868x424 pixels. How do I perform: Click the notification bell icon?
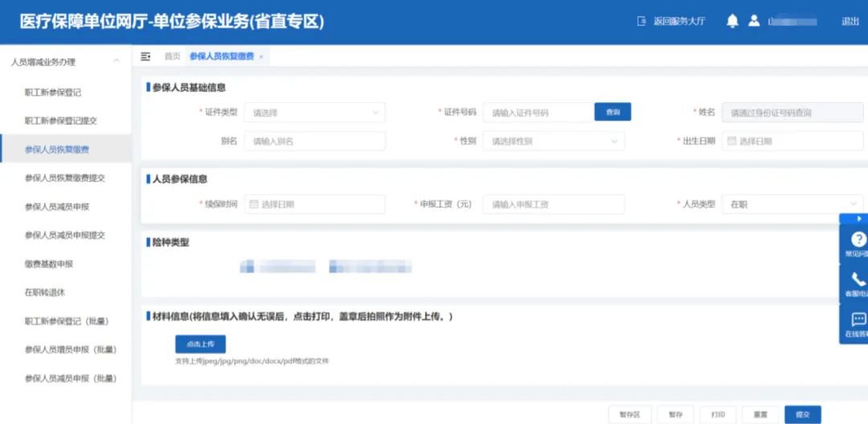point(732,22)
